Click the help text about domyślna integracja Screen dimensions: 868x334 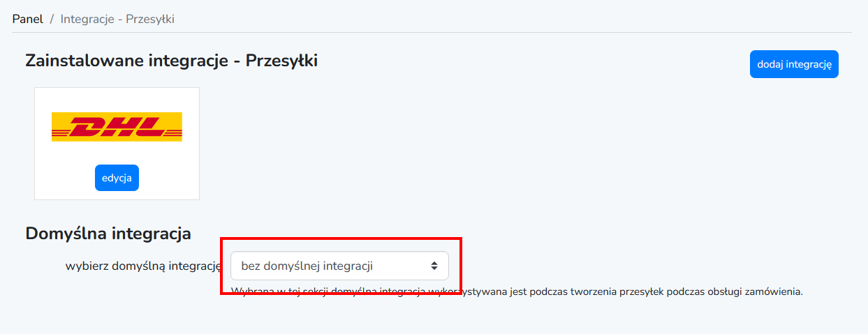pyautogui.click(x=517, y=291)
